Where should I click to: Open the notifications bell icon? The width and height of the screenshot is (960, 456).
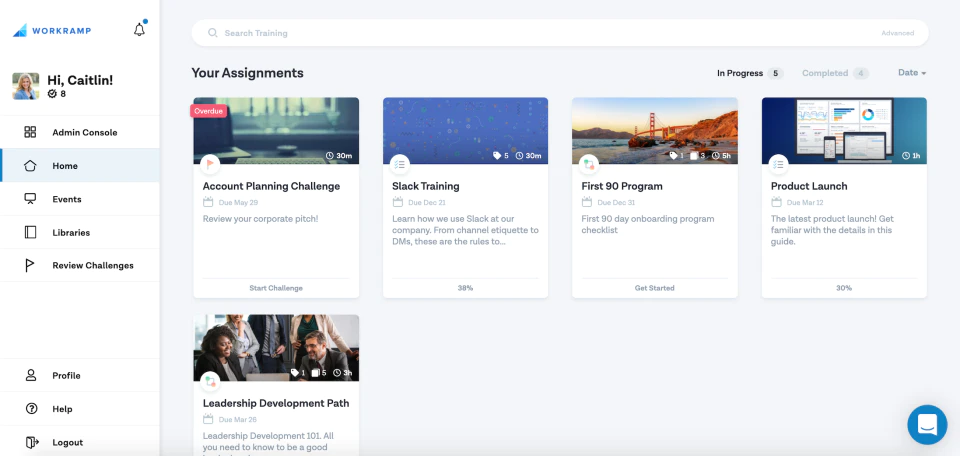coord(140,29)
